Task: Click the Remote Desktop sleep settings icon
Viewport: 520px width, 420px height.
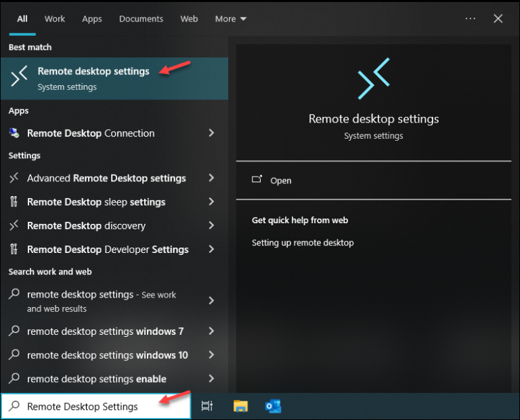Action: coord(14,202)
